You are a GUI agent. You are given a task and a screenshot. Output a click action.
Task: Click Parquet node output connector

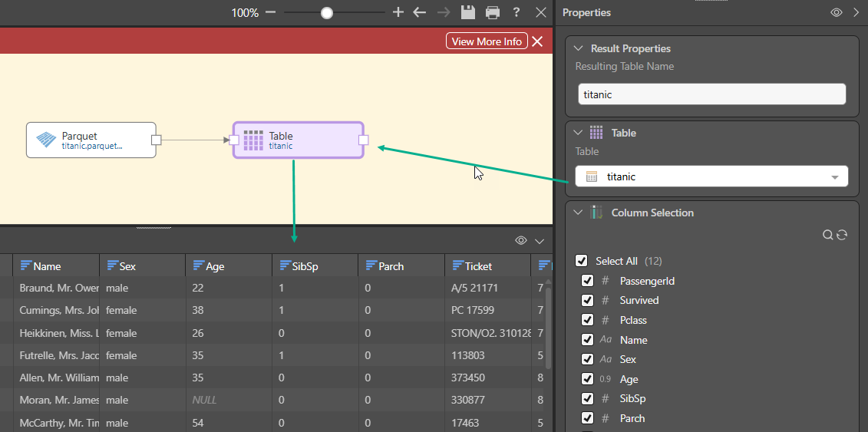click(x=156, y=140)
